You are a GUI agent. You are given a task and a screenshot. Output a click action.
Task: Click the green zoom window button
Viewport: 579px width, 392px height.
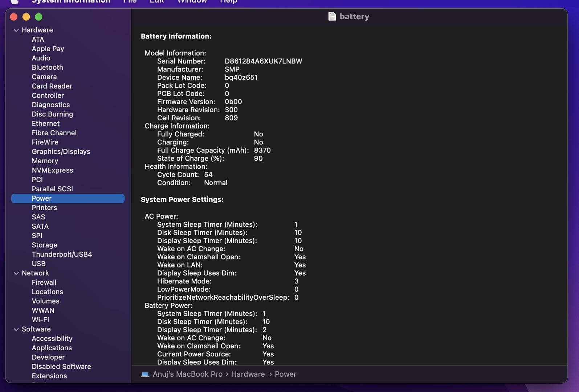38,17
